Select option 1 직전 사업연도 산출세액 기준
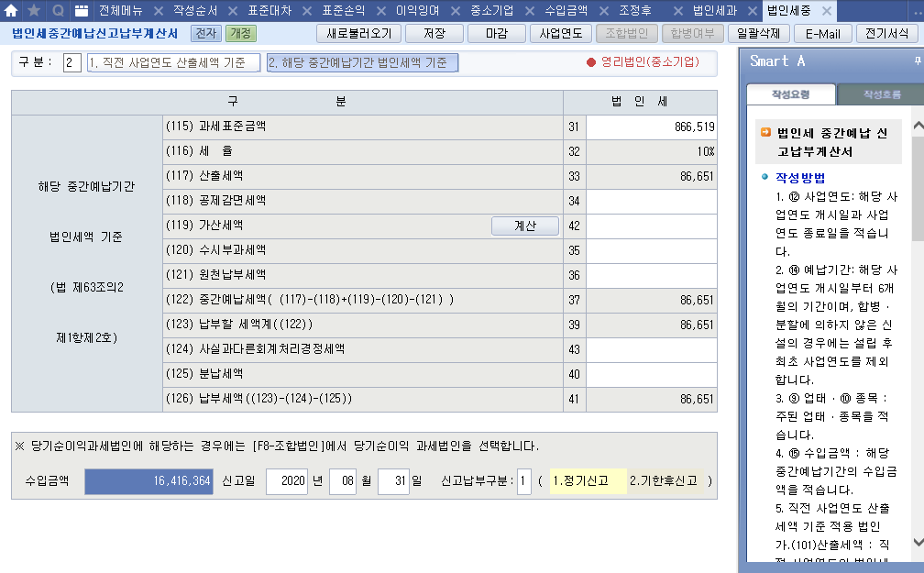This screenshot has width=924, height=573. pyautogui.click(x=173, y=63)
